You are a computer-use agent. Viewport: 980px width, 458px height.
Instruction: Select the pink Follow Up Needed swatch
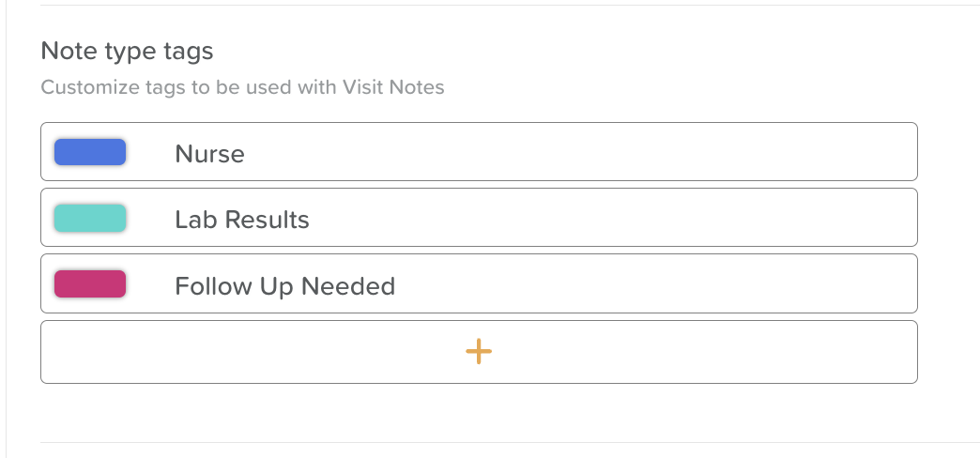pyautogui.click(x=90, y=283)
